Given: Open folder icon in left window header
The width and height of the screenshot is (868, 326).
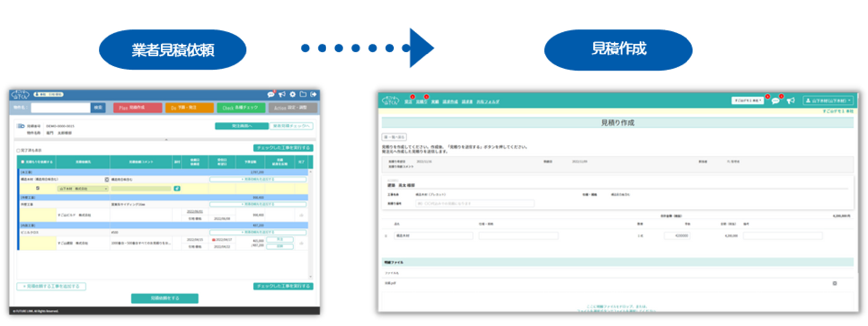Looking at the screenshot, I should click(x=303, y=94).
